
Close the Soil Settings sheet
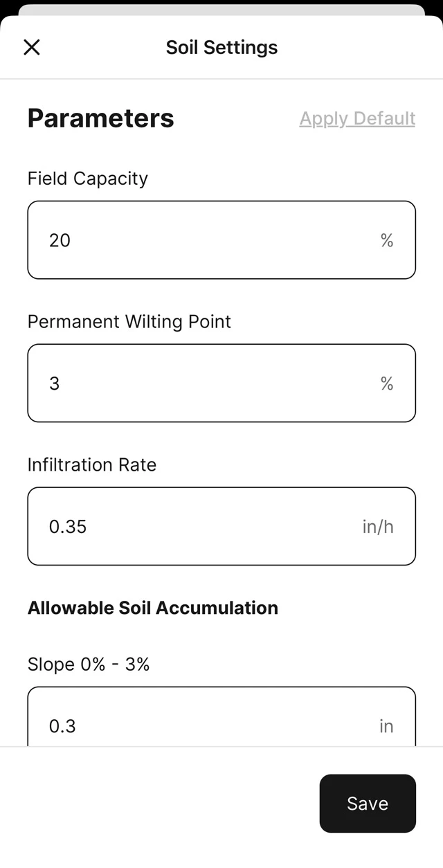point(32,47)
